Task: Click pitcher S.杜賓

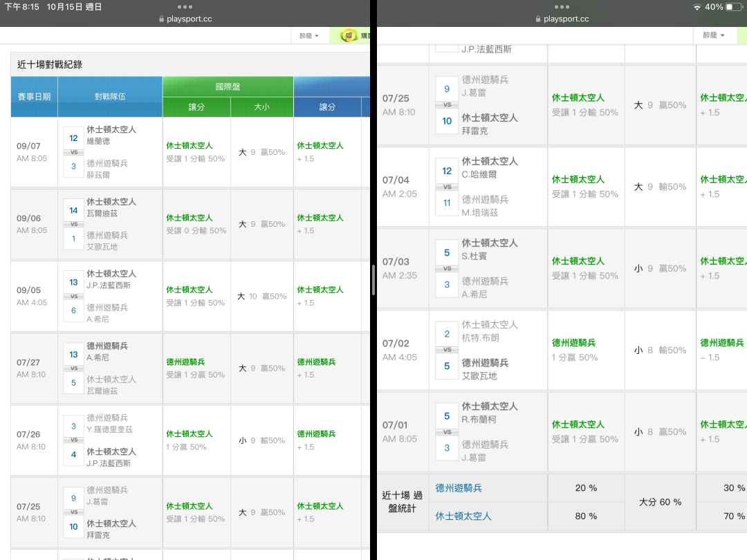Action: coord(474,256)
